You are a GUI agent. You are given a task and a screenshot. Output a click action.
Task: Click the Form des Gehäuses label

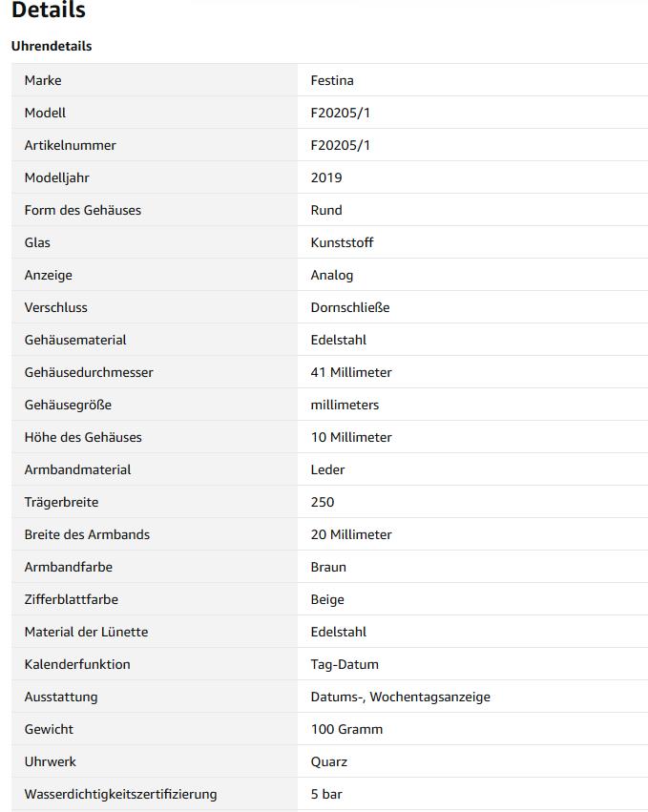pyautogui.click(x=83, y=210)
